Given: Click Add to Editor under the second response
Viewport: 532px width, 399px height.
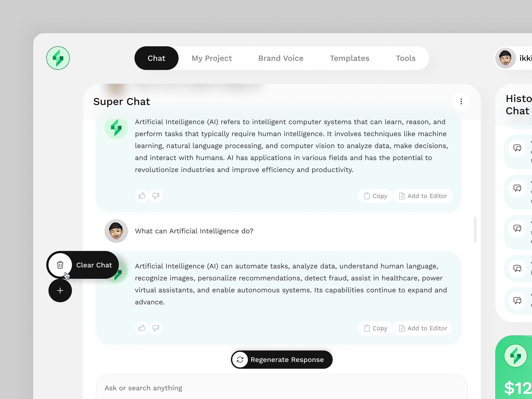Looking at the screenshot, I should pyautogui.click(x=423, y=328).
